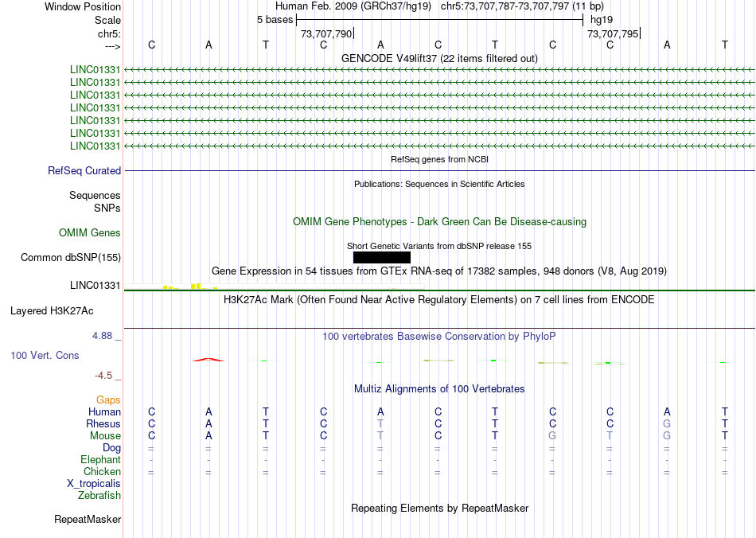Click the GTEx RNA-seq gene expression title
This screenshot has width=756, height=538.
439,271
